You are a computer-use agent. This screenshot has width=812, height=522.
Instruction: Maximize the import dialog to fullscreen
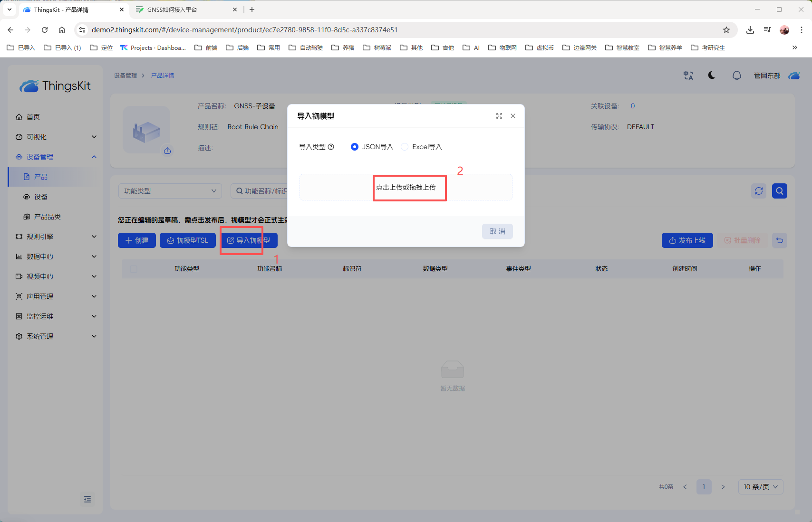pyautogui.click(x=499, y=116)
